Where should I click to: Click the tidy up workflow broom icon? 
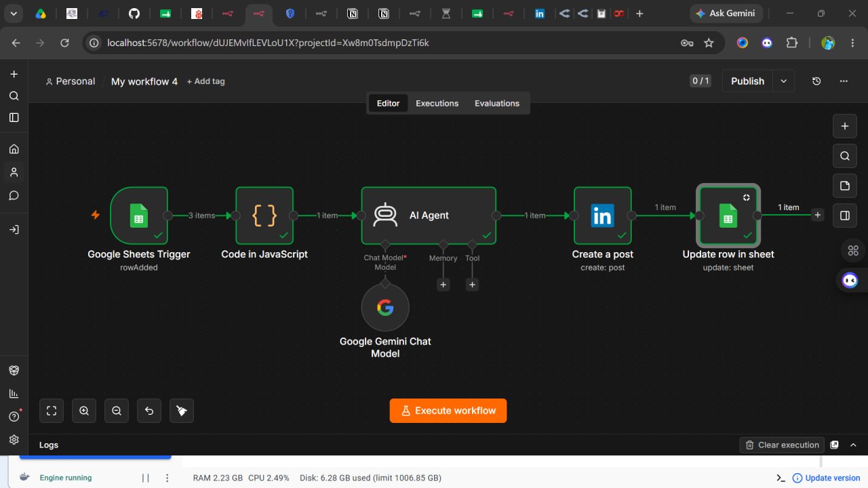tap(182, 411)
